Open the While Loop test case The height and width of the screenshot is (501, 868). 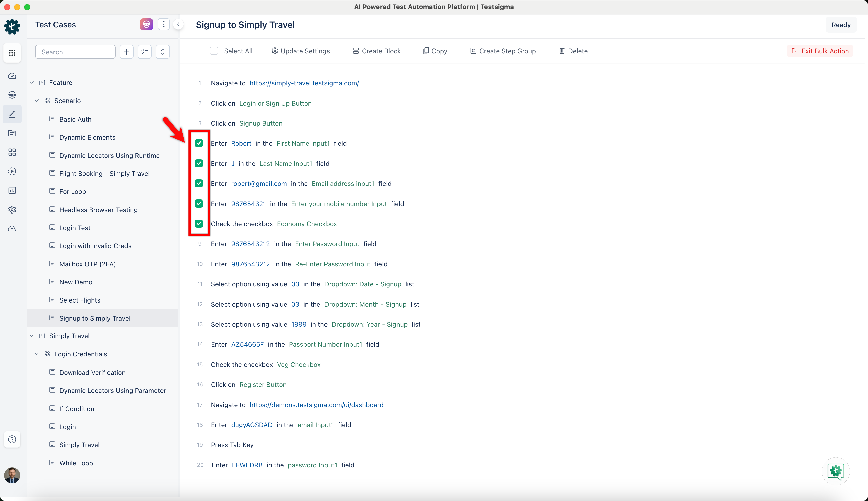click(x=76, y=463)
